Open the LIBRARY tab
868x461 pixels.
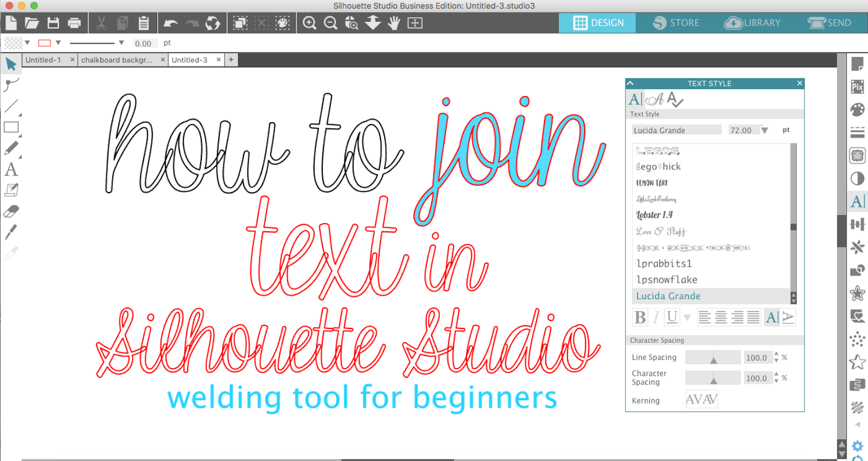coord(752,23)
